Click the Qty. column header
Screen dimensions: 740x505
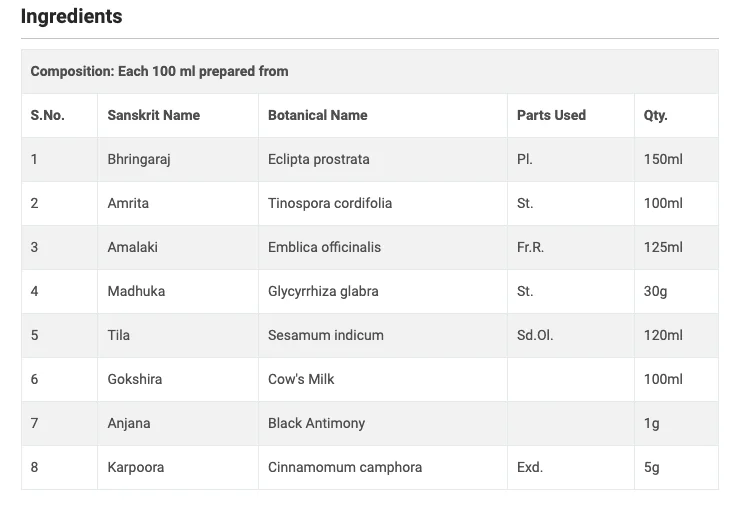coord(655,115)
